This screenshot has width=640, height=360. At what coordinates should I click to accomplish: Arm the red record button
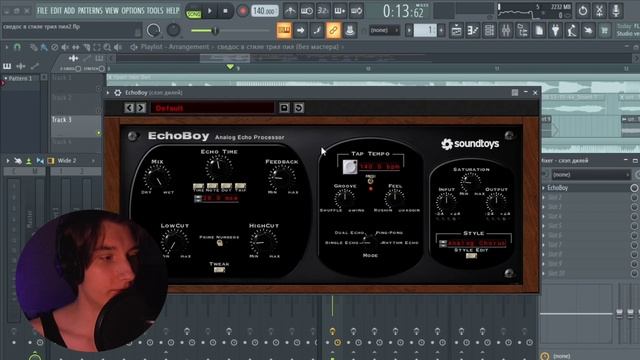[242, 11]
